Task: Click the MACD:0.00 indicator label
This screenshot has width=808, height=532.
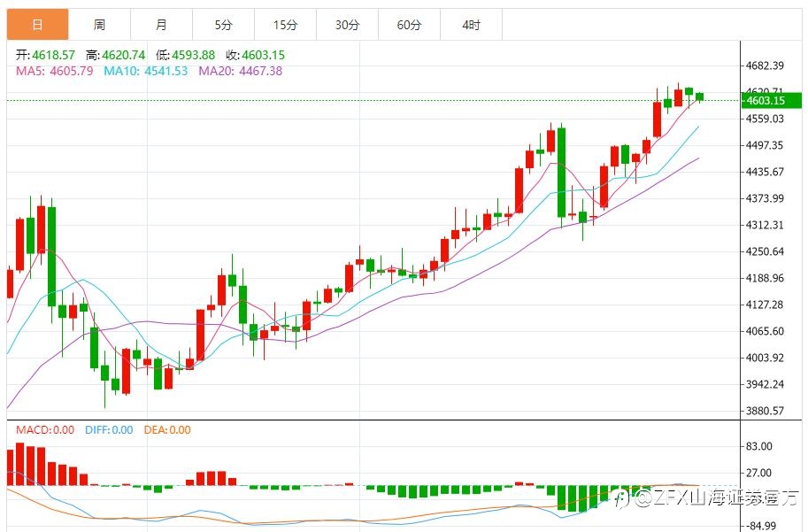Action: pyautogui.click(x=45, y=430)
